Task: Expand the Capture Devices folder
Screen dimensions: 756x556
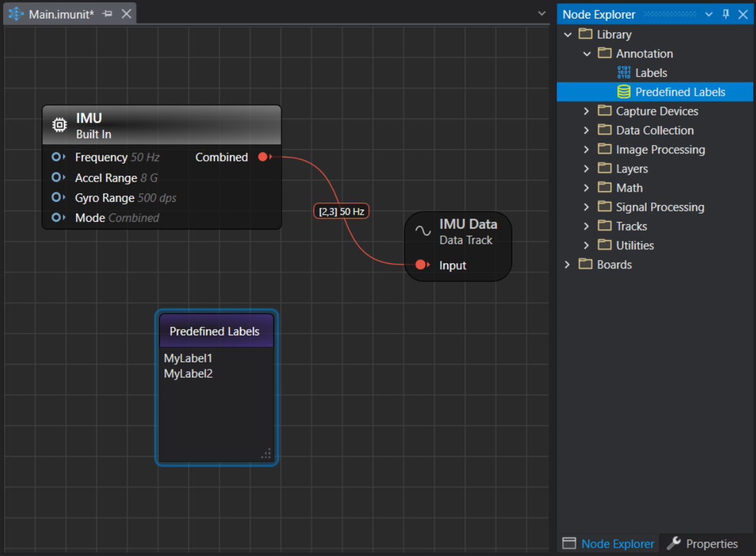Action: pyautogui.click(x=587, y=111)
